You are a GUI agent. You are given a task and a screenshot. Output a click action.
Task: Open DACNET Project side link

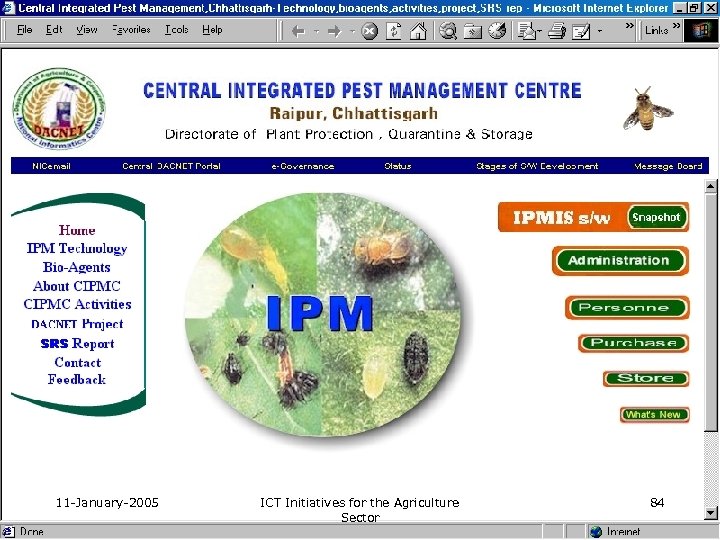77,324
